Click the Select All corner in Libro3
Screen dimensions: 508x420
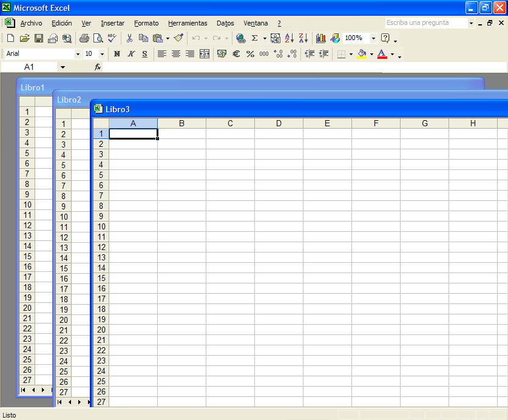coord(101,123)
